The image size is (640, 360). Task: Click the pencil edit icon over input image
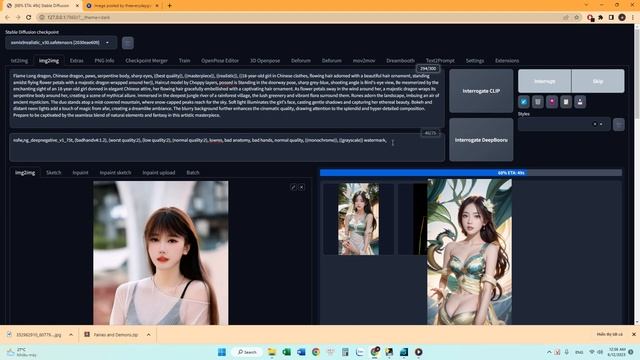293,187
